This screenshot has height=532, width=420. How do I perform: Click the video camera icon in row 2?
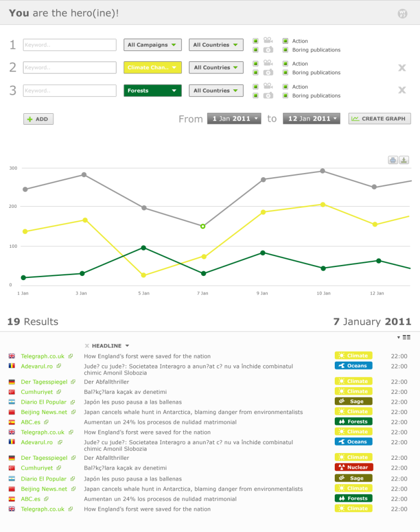(268, 63)
